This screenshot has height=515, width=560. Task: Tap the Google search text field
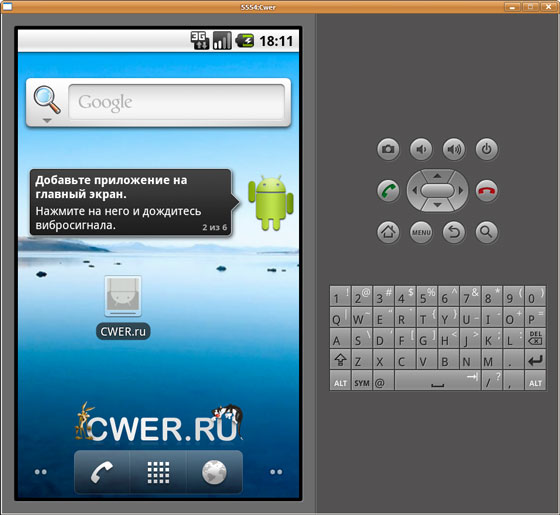click(176, 102)
